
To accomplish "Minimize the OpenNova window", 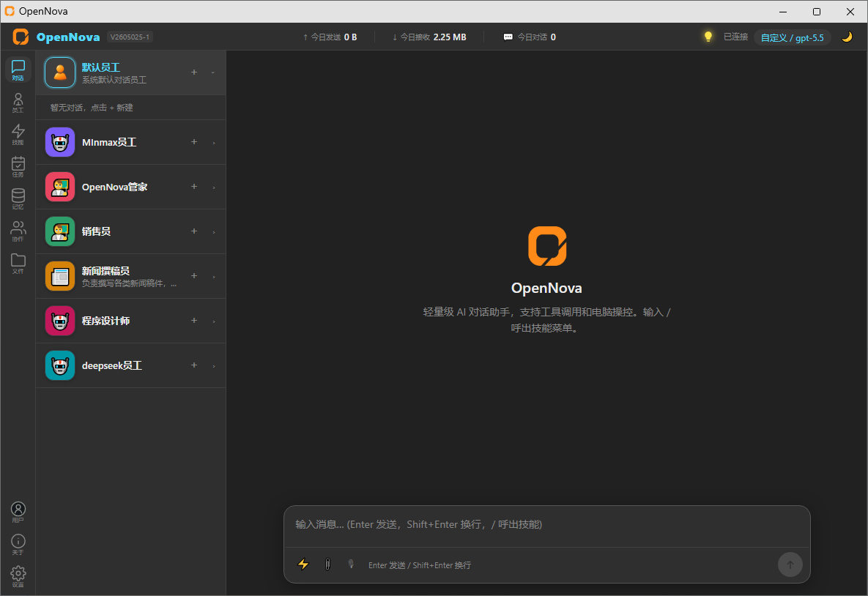I will (783, 11).
